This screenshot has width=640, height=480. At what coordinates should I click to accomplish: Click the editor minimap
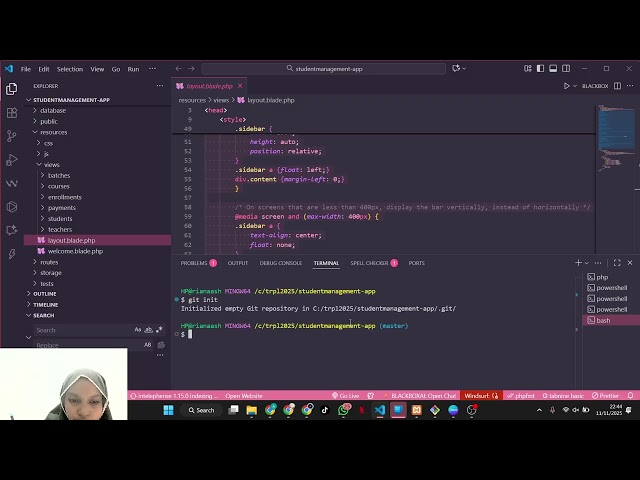coord(616,139)
